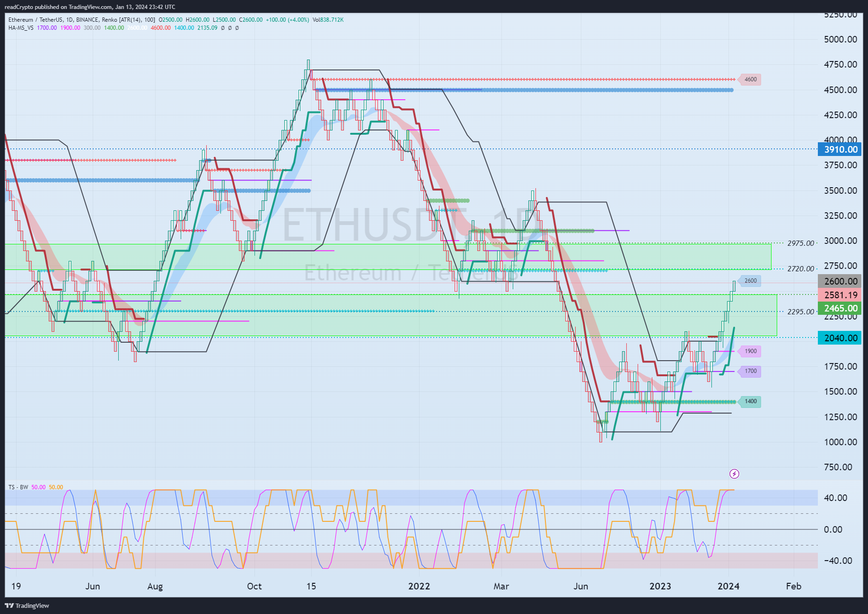This screenshot has width=868, height=614.
Task: Click the 1000.00 price axis tick
Action: click(840, 442)
